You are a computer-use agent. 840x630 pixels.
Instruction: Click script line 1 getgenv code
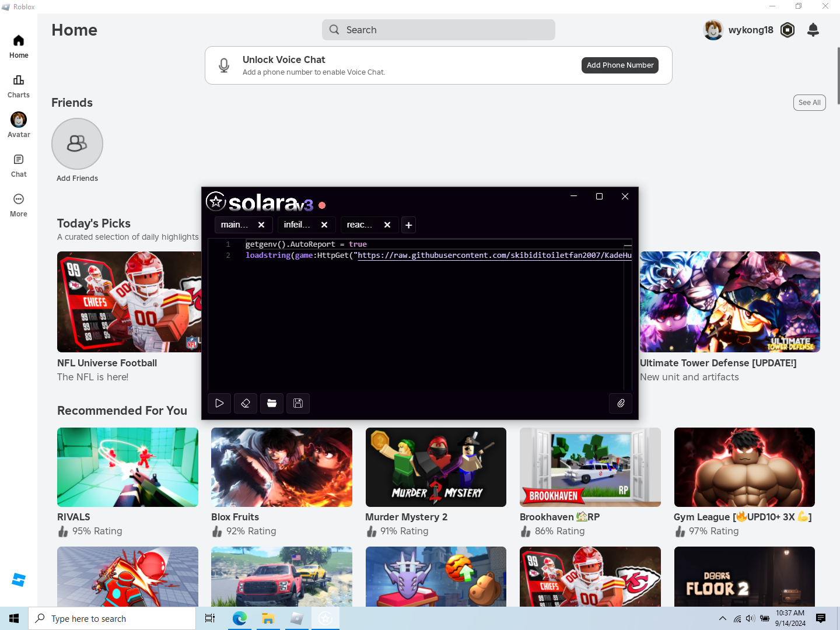click(x=306, y=244)
